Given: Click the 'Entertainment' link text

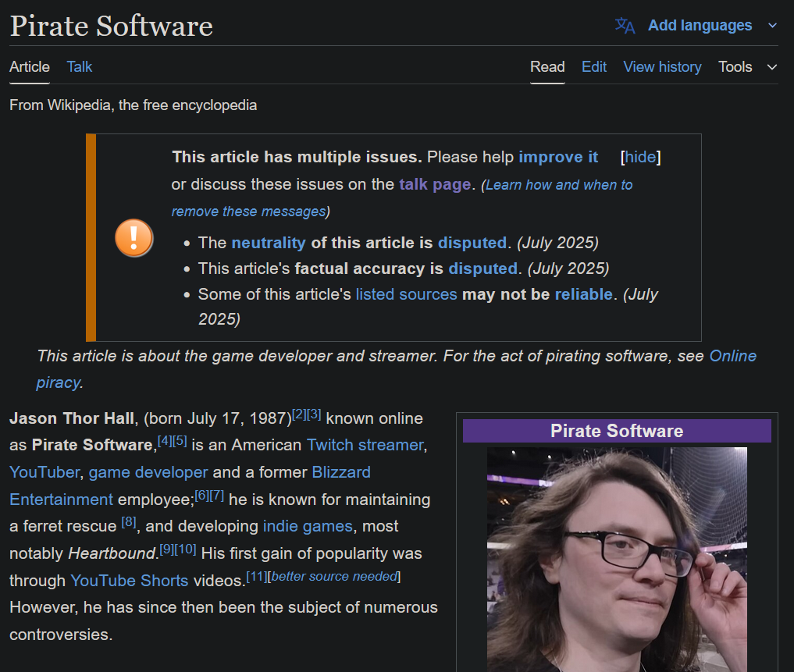Looking at the screenshot, I should (61, 500).
